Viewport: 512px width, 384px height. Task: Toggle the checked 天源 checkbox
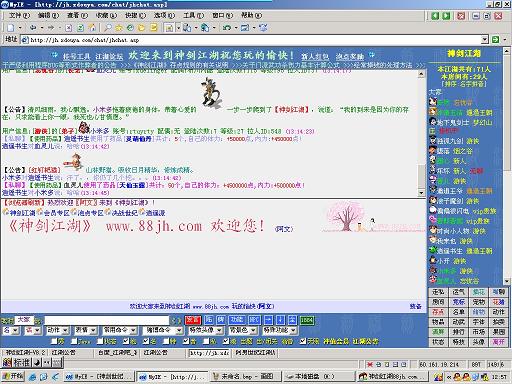tap(302, 341)
